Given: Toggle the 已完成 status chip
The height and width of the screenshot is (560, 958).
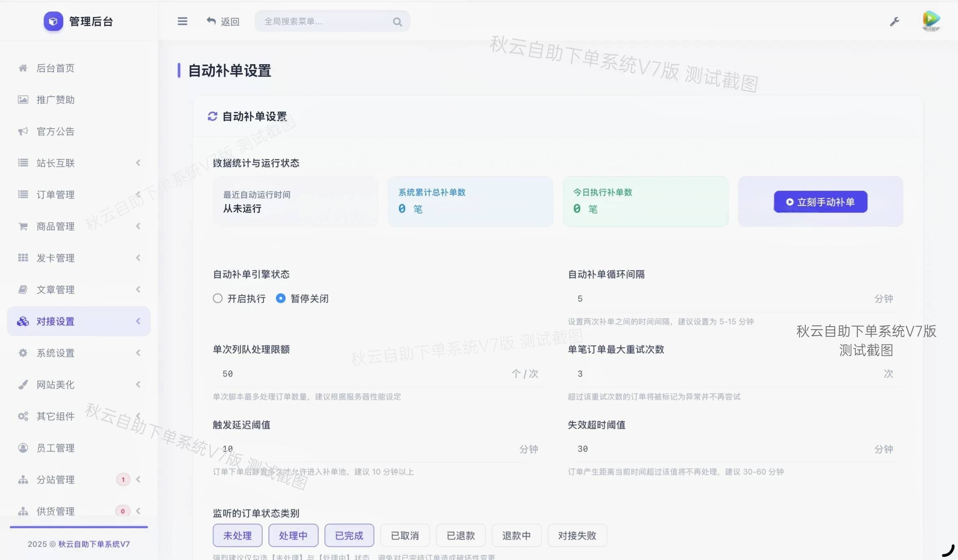Looking at the screenshot, I should pos(349,535).
